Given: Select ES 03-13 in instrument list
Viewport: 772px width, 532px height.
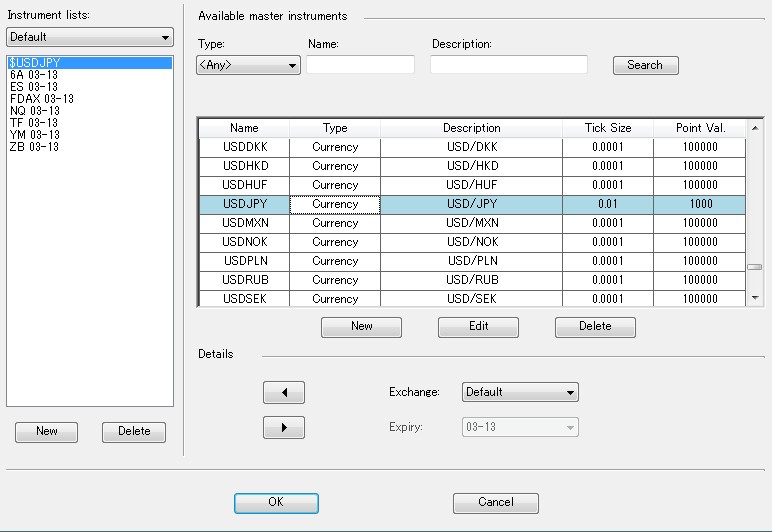Looking at the screenshot, I should click(34, 87).
